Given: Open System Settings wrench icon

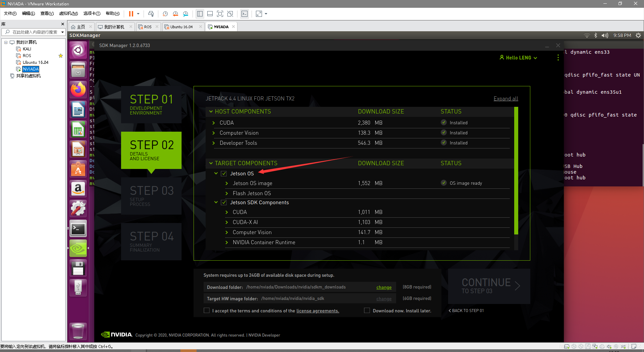Looking at the screenshot, I should point(78,209).
